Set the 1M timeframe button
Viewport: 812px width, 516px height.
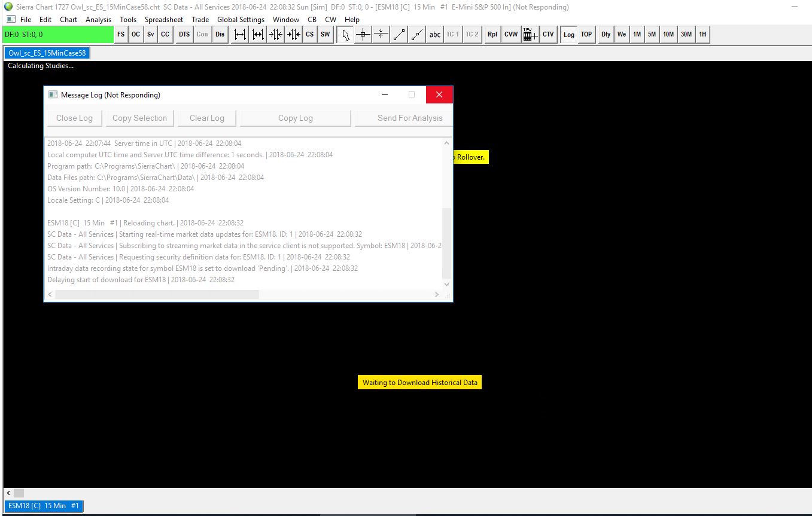pos(637,35)
